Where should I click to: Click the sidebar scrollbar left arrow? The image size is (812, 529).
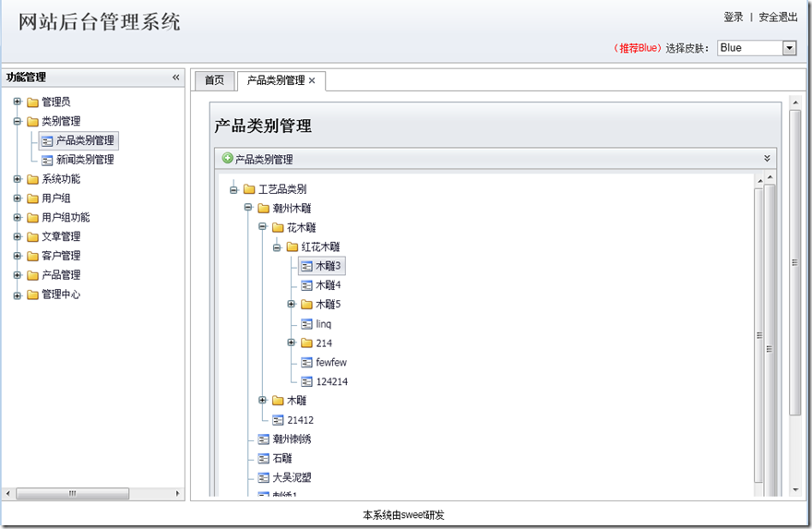tap(7, 494)
